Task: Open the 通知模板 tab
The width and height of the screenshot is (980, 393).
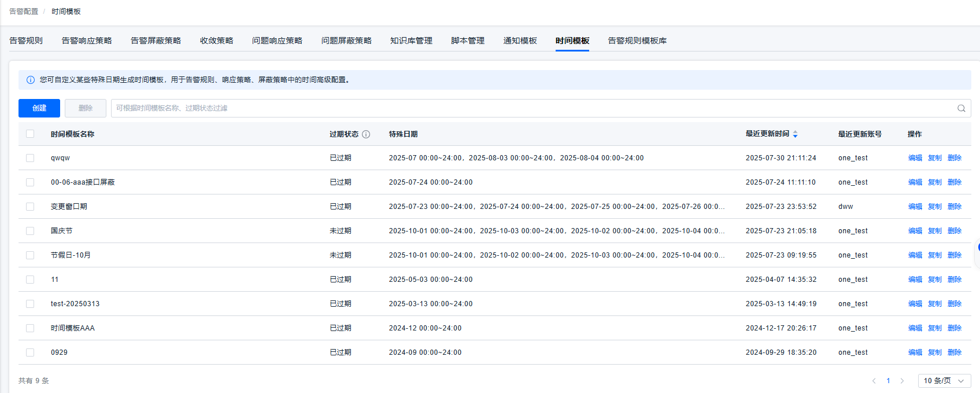Action: click(x=520, y=41)
